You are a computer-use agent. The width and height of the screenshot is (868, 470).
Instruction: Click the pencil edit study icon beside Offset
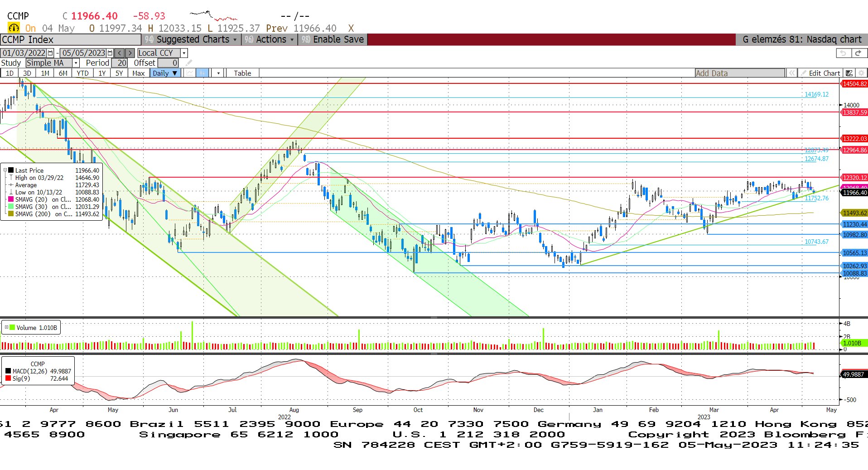click(189, 63)
